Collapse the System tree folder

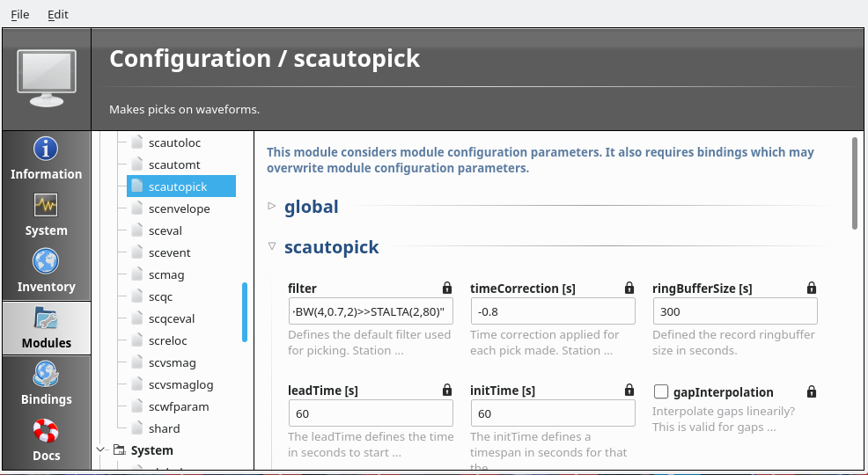100,449
